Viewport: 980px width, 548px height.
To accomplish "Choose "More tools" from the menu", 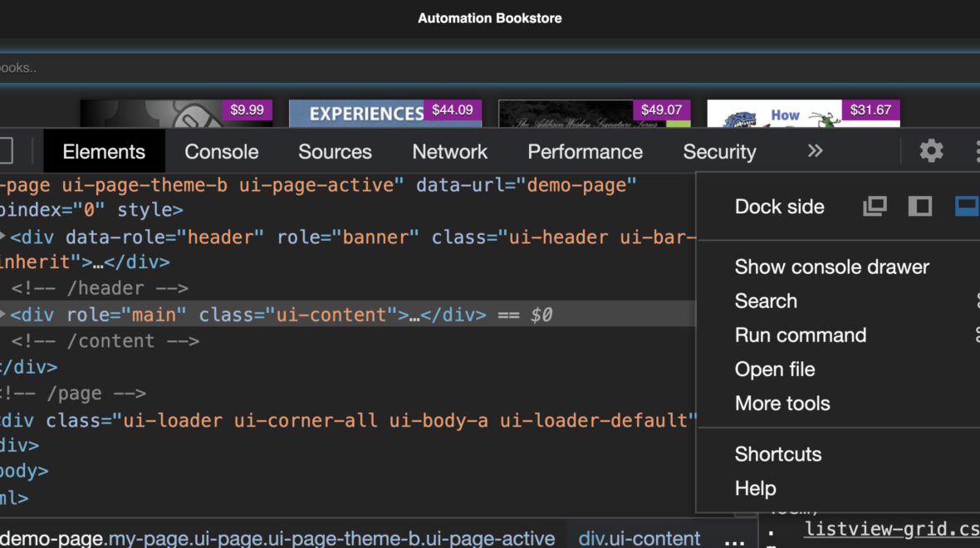I will click(x=782, y=403).
